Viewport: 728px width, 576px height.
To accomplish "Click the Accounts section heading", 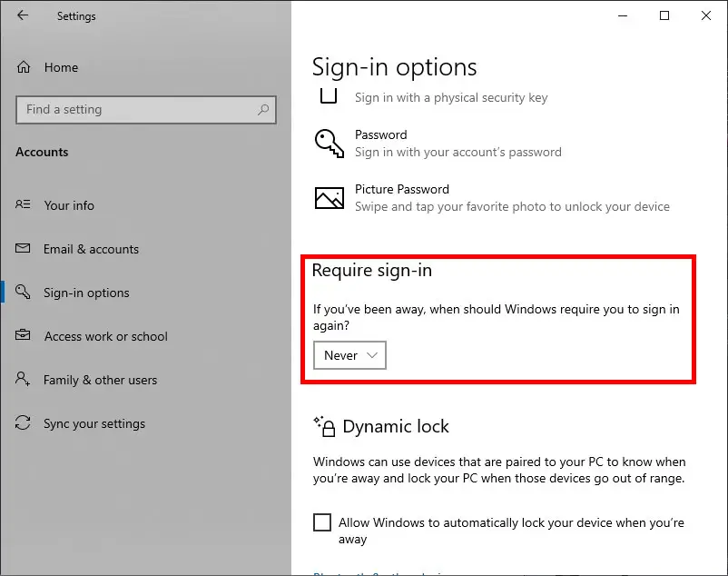I will click(42, 152).
